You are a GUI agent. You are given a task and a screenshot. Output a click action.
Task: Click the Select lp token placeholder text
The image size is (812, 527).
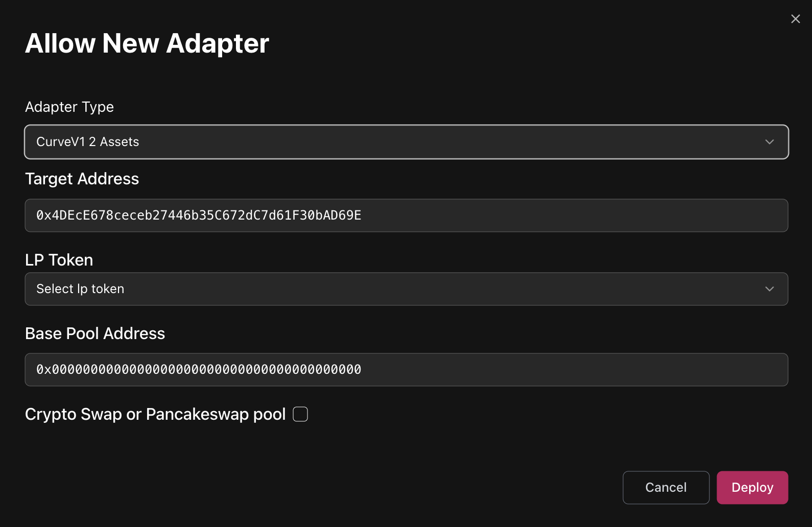[x=80, y=289]
